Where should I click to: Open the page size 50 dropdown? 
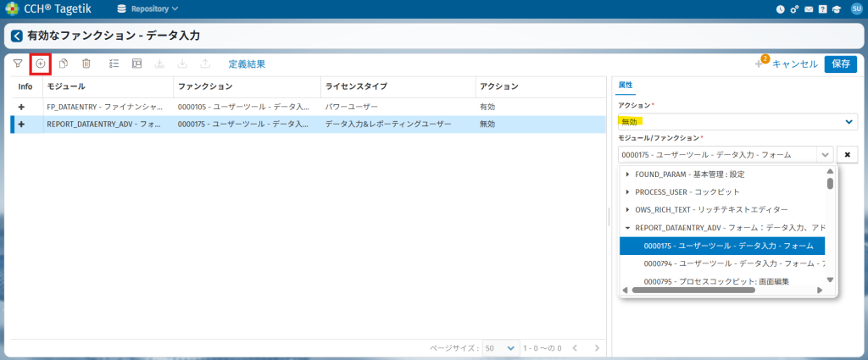[x=500, y=348]
